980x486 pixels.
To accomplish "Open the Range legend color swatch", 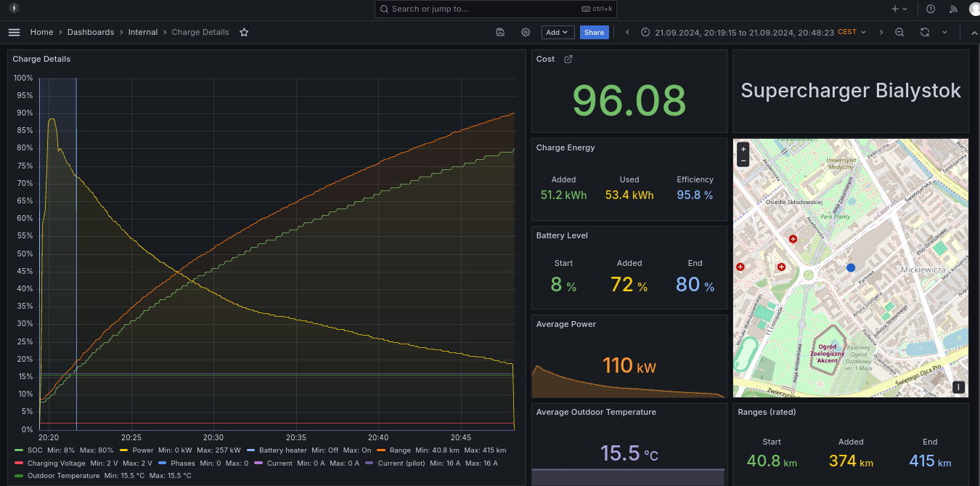I will point(381,450).
